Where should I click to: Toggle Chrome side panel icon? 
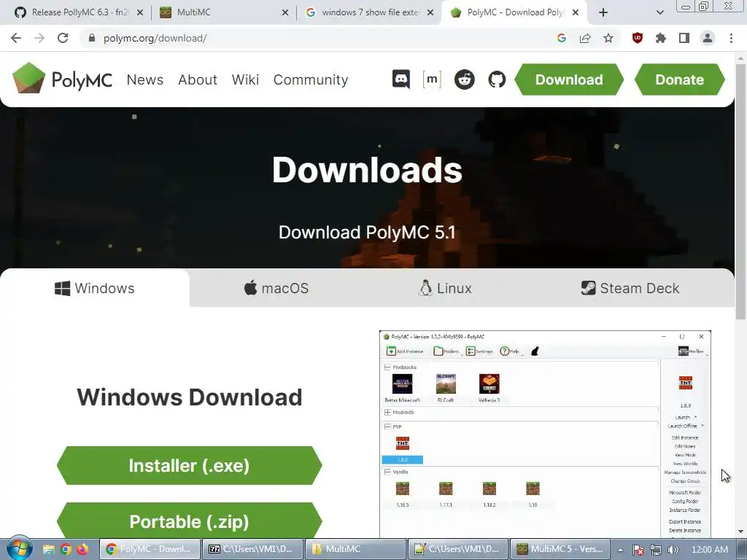point(684,38)
